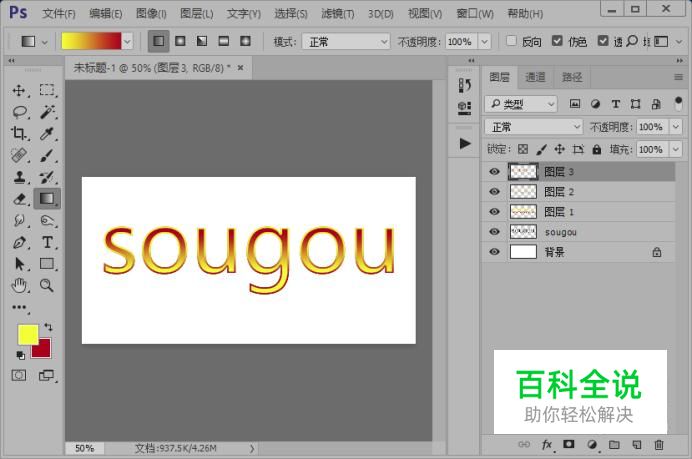Open the Layers panel flyout menu

pos(678,77)
